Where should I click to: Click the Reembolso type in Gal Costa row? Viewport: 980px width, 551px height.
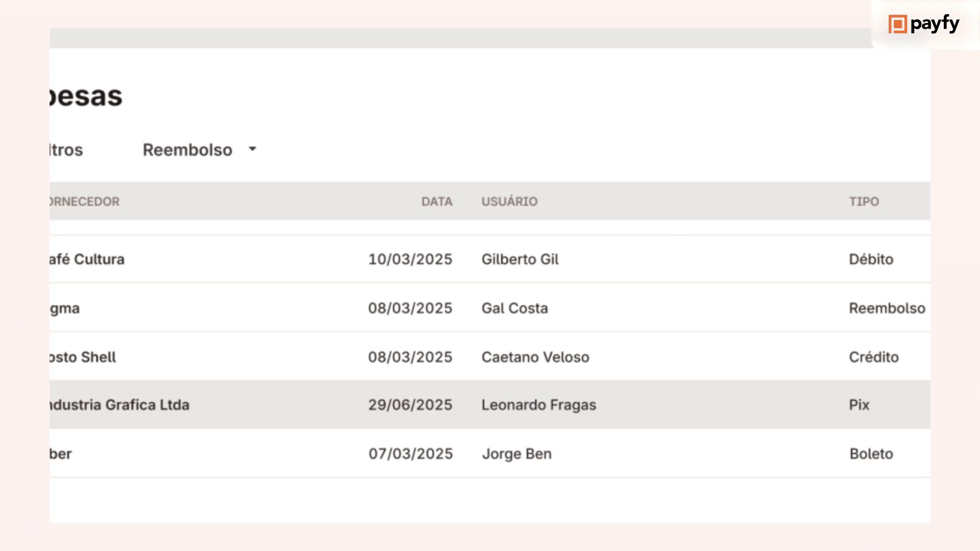coord(887,308)
